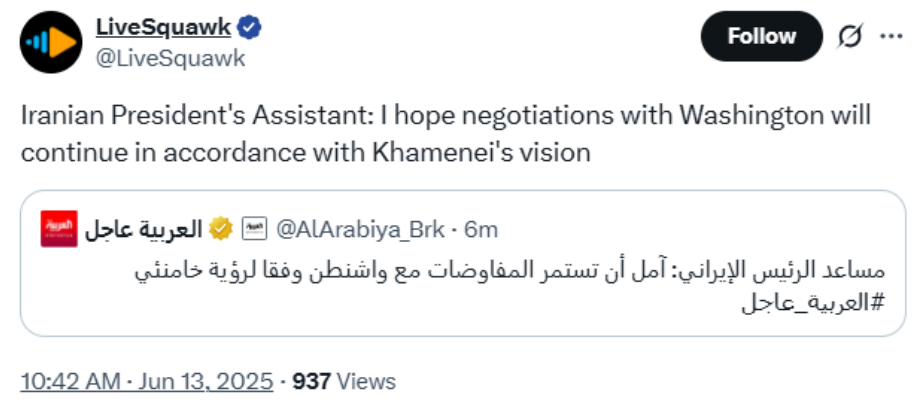Click the @AlArabiya_Brk handle
This screenshot has height=403, width=915.
point(360,230)
